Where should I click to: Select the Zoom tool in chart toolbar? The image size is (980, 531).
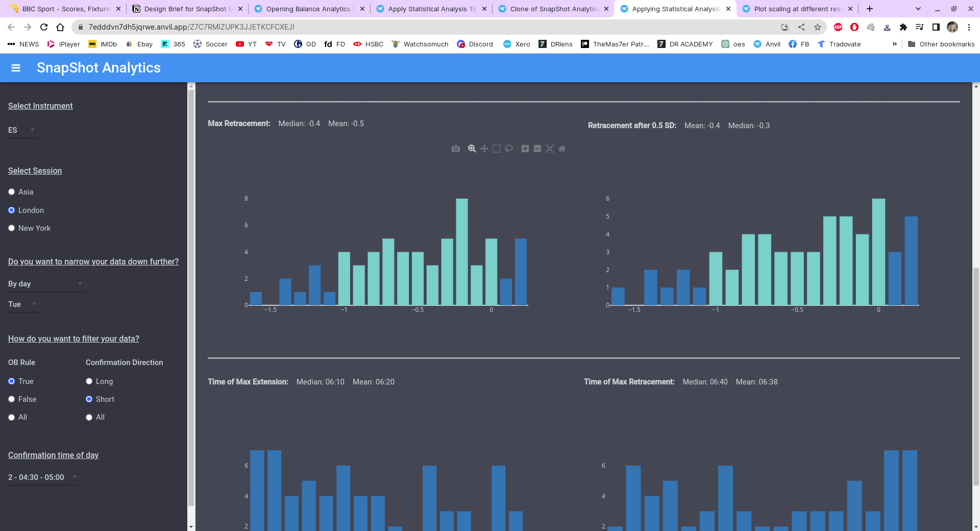(x=472, y=149)
